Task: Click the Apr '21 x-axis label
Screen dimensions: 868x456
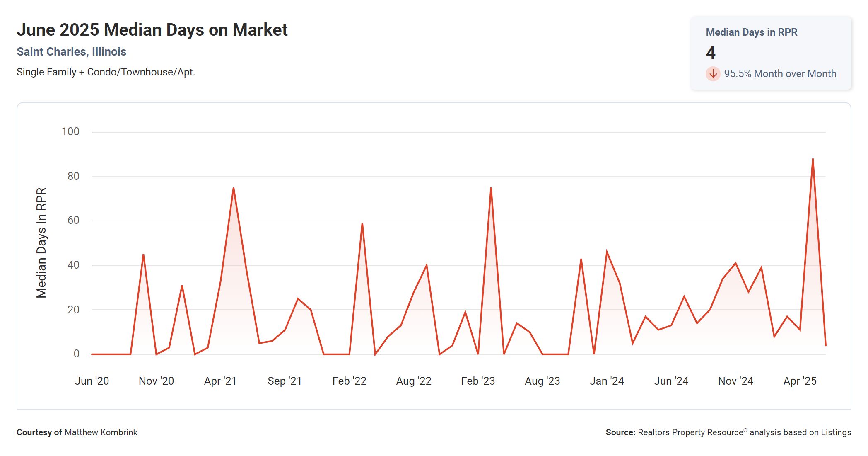Action: coord(220,381)
